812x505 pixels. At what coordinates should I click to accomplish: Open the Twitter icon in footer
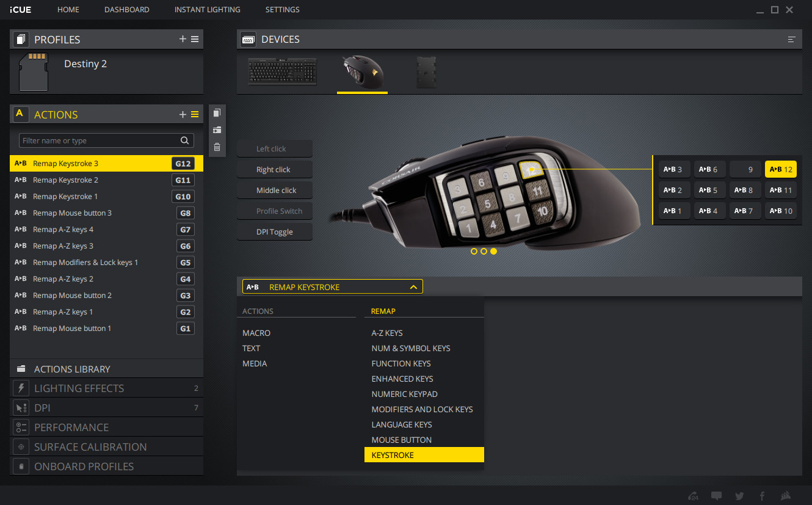click(740, 496)
